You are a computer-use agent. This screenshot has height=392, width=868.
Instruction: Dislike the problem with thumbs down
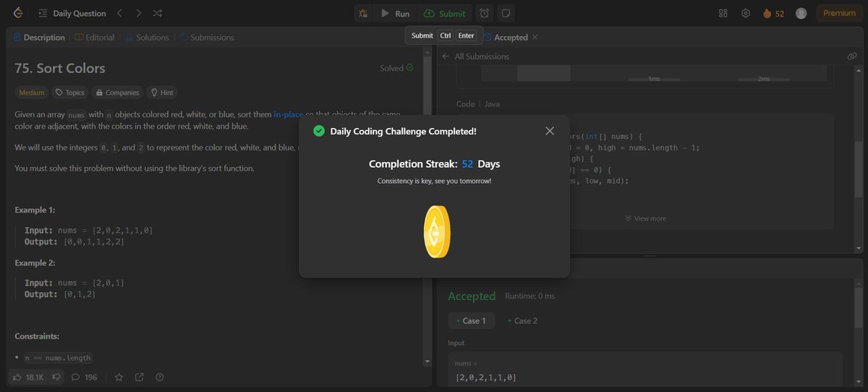click(x=56, y=378)
